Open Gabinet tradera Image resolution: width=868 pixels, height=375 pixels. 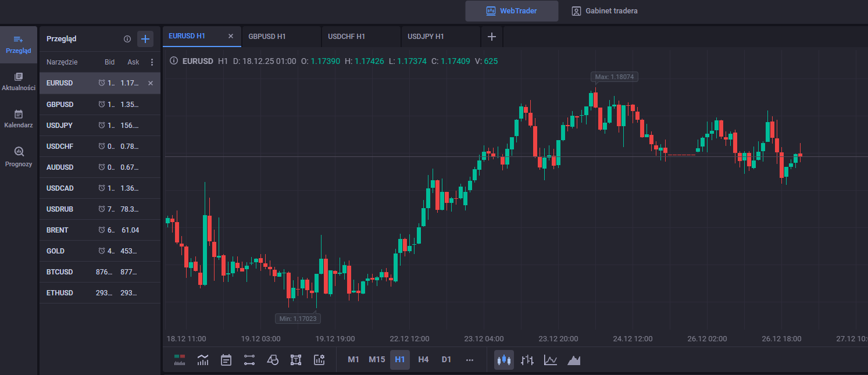coord(605,10)
